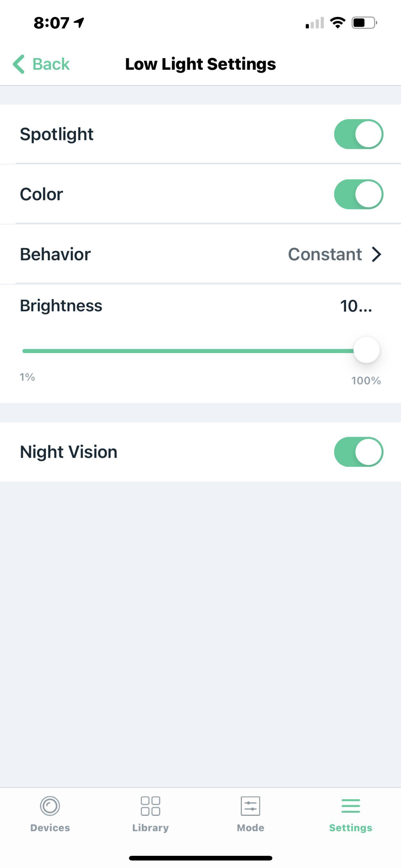401x868 pixels.
Task: Turn off the Color toggle
Action: pos(358,194)
